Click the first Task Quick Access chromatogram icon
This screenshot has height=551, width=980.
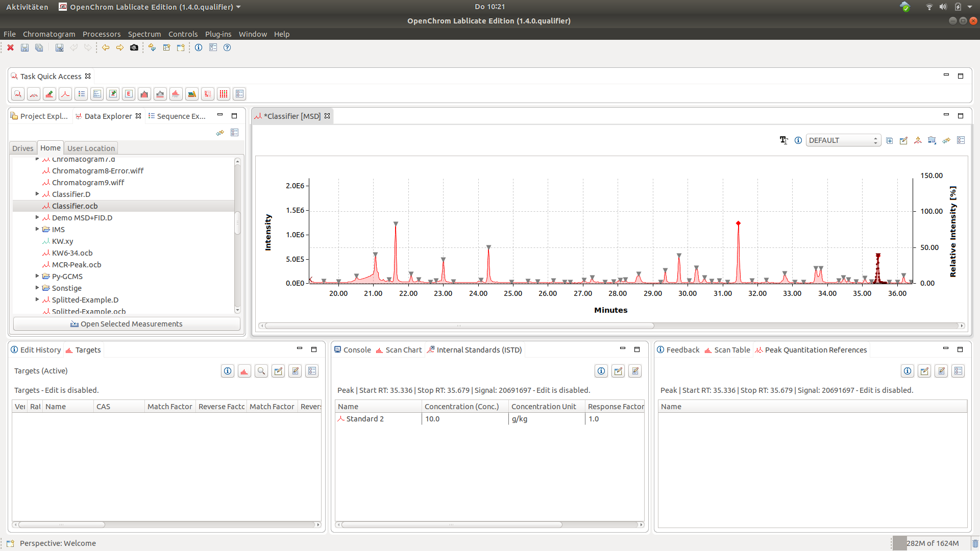coord(18,94)
